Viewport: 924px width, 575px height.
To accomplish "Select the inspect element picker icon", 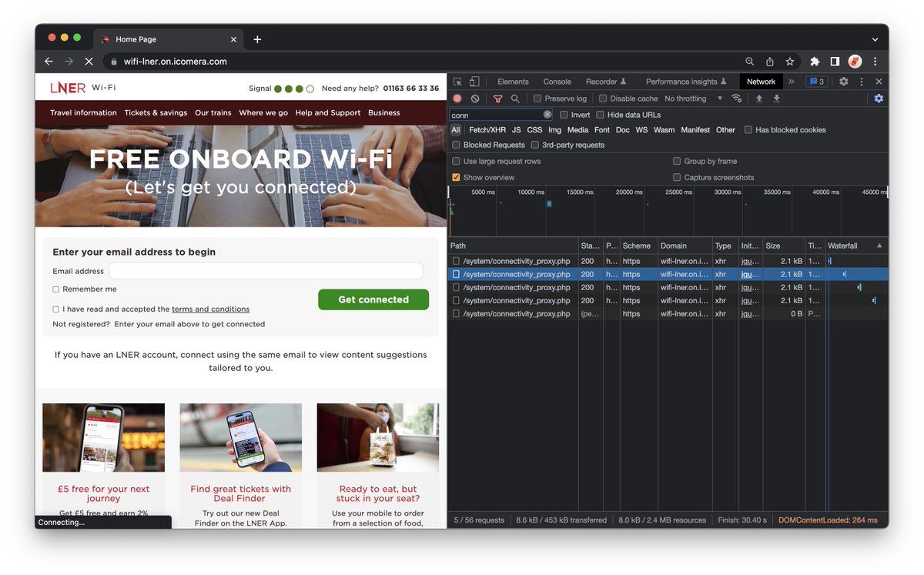I will tap(457, 82).
